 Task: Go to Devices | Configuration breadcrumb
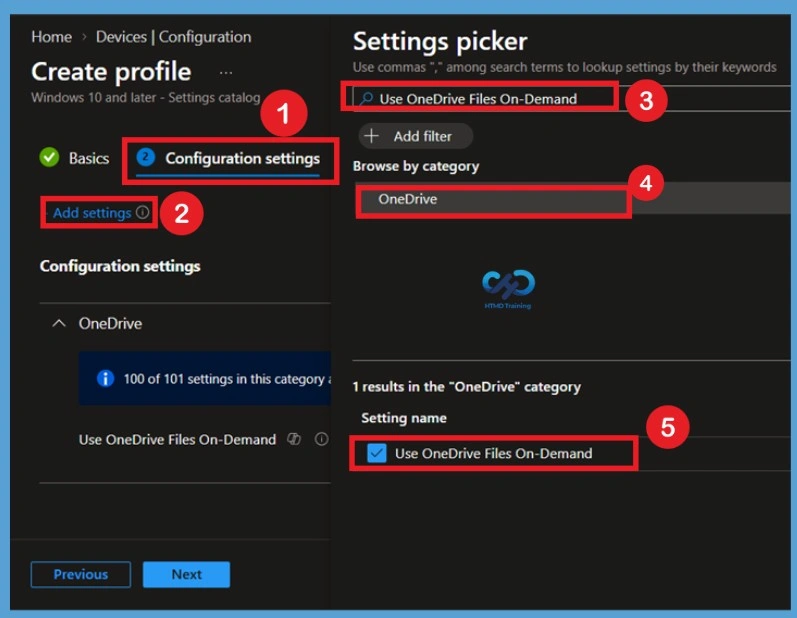coord(173,37)
